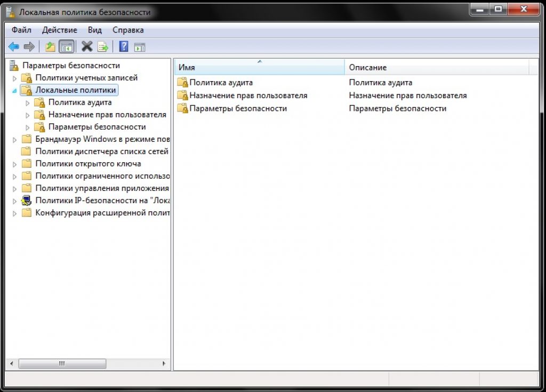Click the Forward arrow toolbar icon

tap(29, 46)
